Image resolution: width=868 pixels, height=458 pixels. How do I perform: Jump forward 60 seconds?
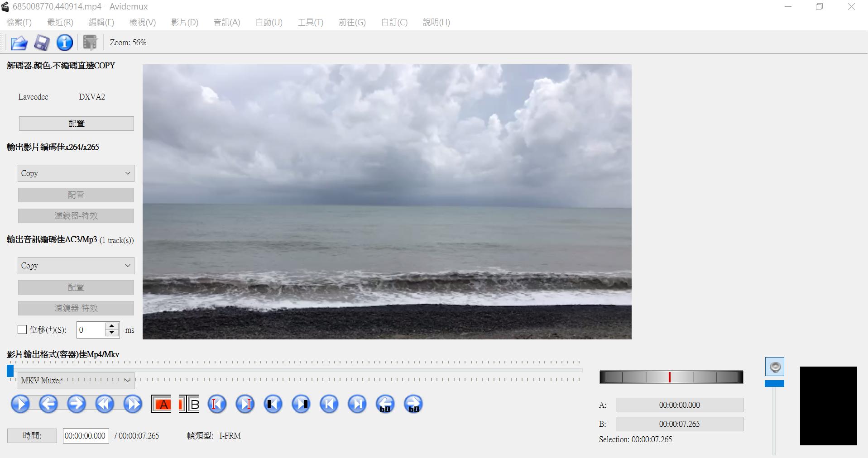tap(413, 404)
